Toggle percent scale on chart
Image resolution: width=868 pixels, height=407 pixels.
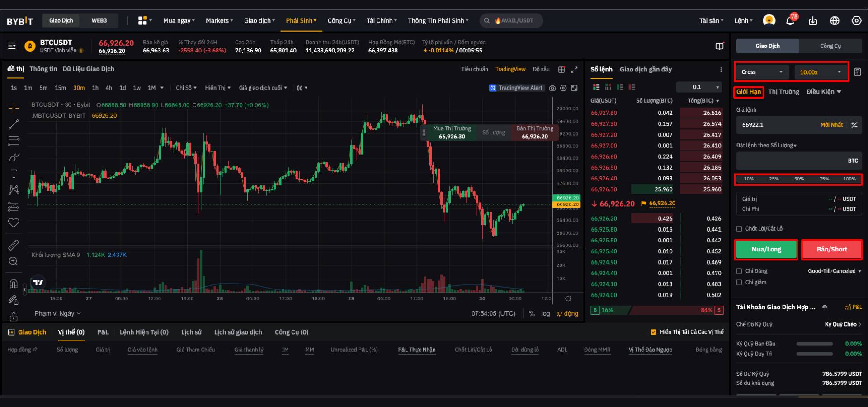pos(532,313)
